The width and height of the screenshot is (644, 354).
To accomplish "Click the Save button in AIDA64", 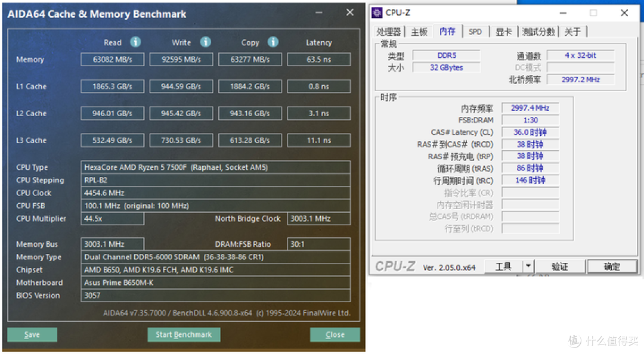I will click(32, 335).
